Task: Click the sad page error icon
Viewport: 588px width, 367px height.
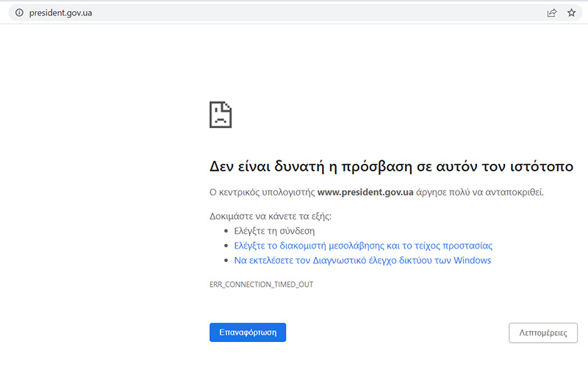Action: pyautogui.click(x=220, y=115)
